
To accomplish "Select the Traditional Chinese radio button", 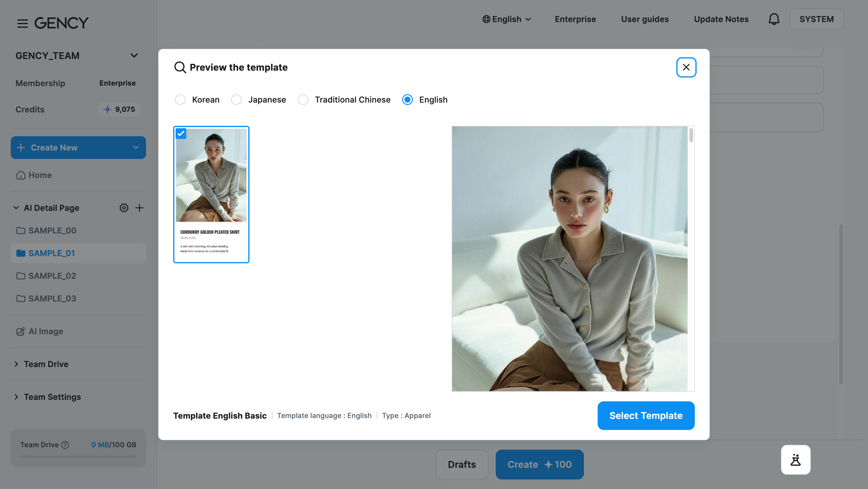I will [x=303, y=100].
